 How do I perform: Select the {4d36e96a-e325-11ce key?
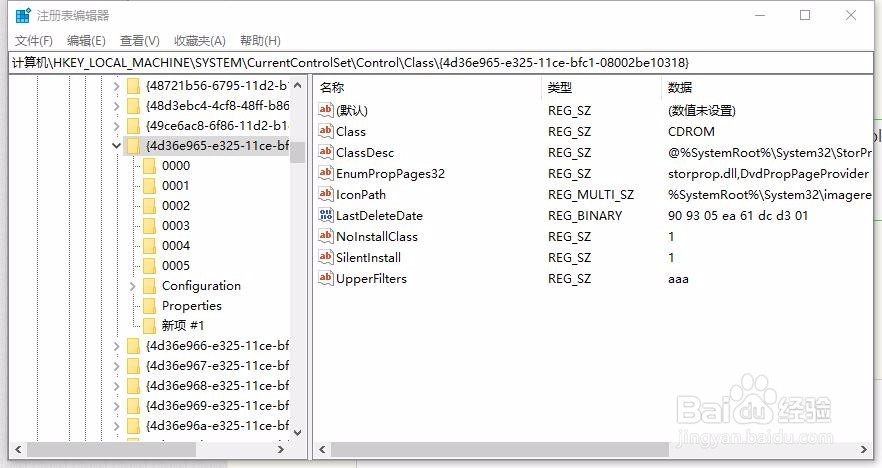click(217, 426)
